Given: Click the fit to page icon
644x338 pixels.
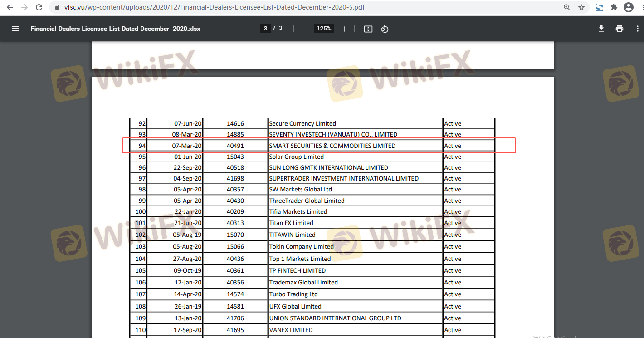Looking at the screenshot, I should 368,29.
